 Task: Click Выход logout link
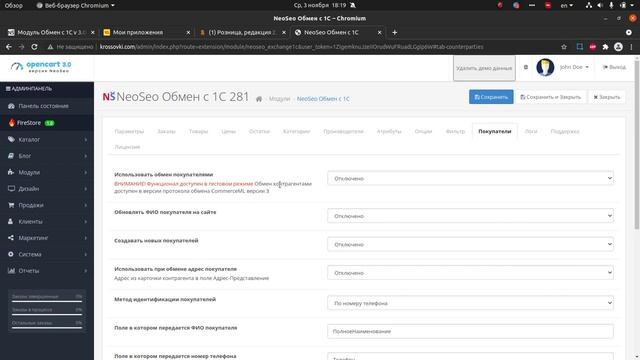tap(614, 67)
